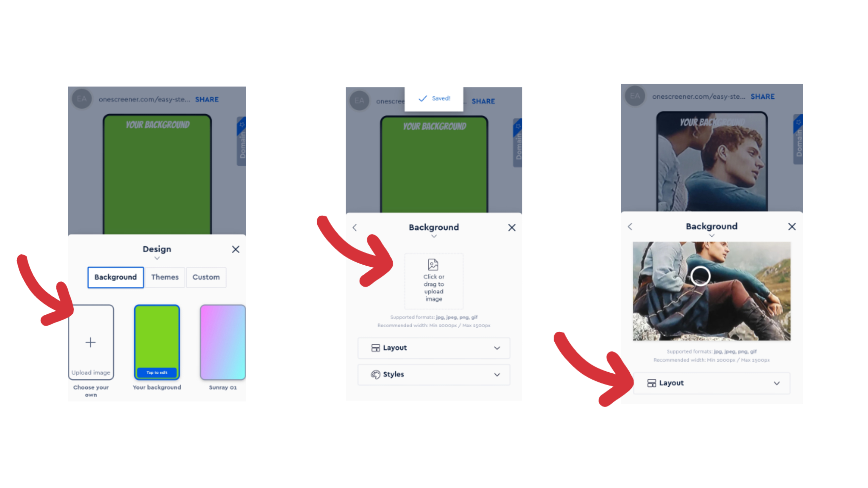Open the Custom tab
The height and width of the screenshot is (488, 868).
[206, 277]
